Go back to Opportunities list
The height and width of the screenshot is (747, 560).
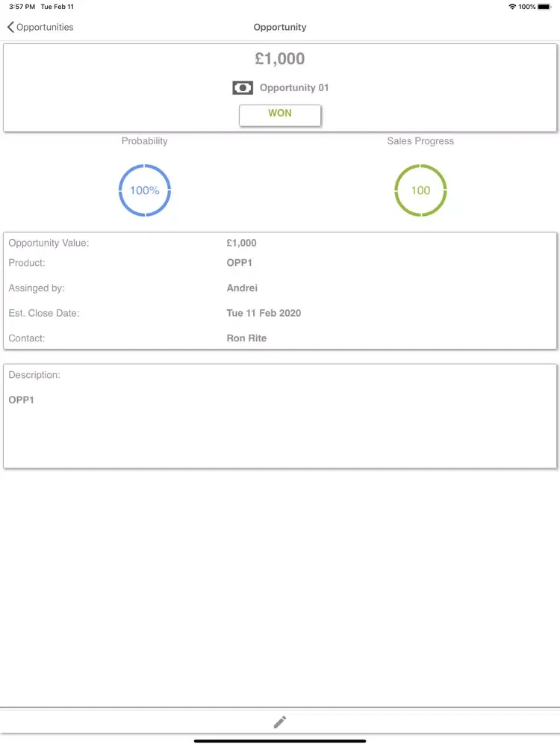point(40,27)
